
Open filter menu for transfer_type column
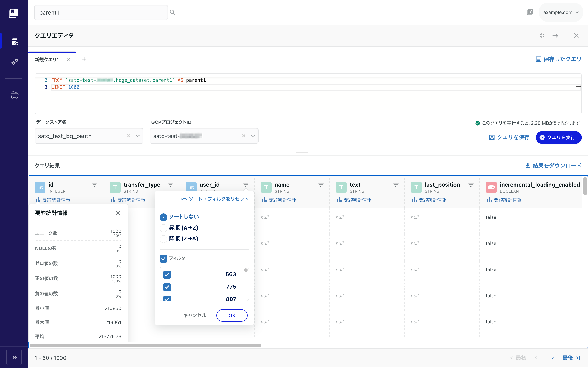click(171, 185)
